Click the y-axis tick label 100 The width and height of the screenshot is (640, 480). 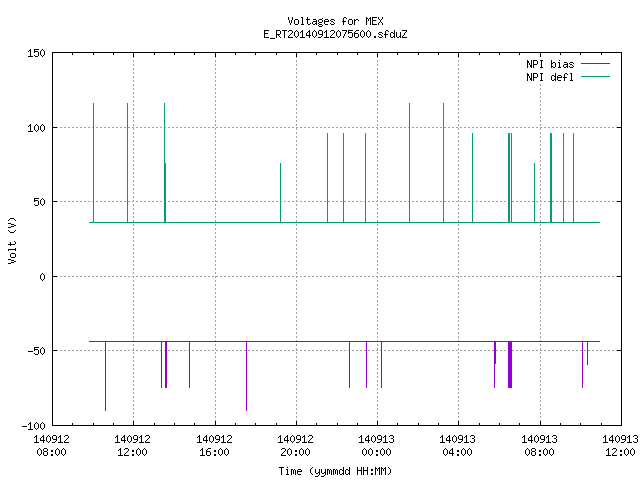tap(36, 128)
